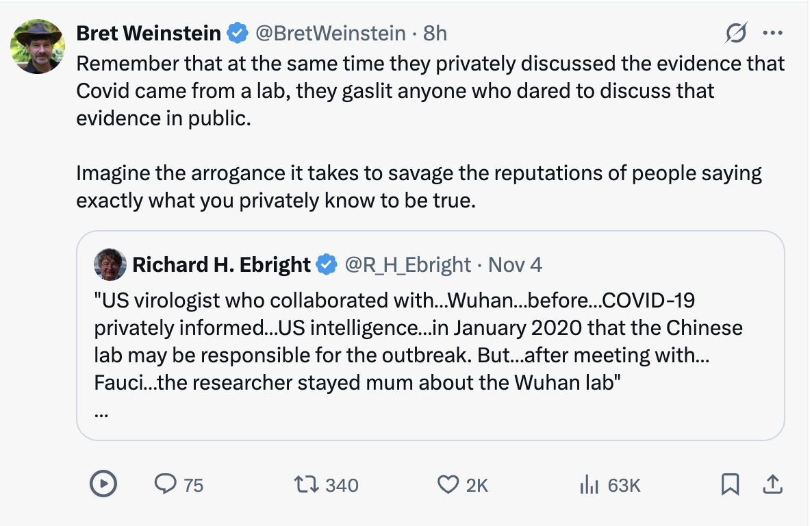
Task: Open Richard H. Ebright's avatar
Action: [x=110, y=264]
